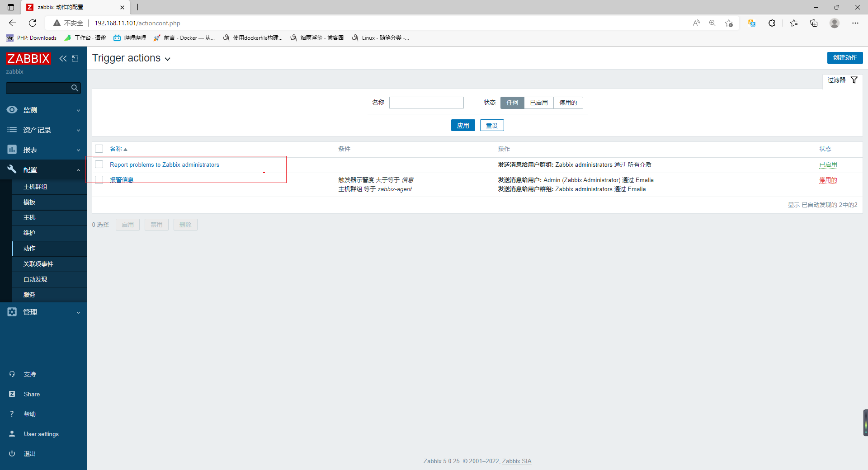
Task: Toggle select-all checkbox in table header
Action: [99, 149]
